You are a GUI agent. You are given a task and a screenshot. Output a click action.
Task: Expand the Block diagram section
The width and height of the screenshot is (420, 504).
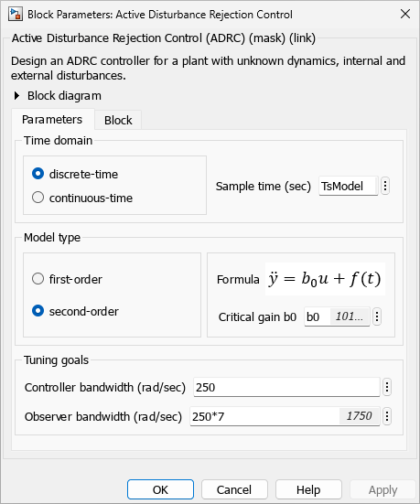(x=16, y=95)
